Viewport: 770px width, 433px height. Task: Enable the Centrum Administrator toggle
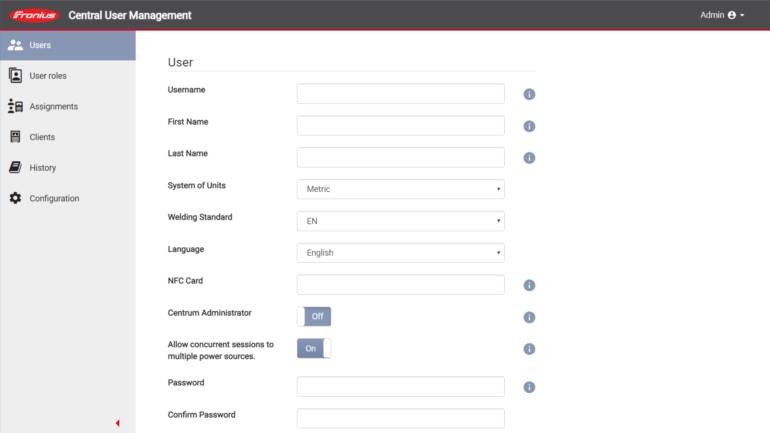click(314, 316)
